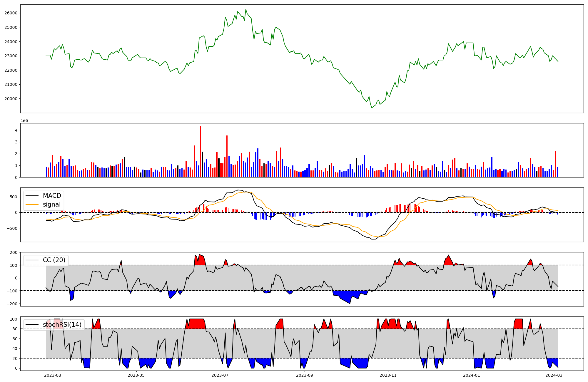Click the highest peak of the green price line

[x=246, y=10]
